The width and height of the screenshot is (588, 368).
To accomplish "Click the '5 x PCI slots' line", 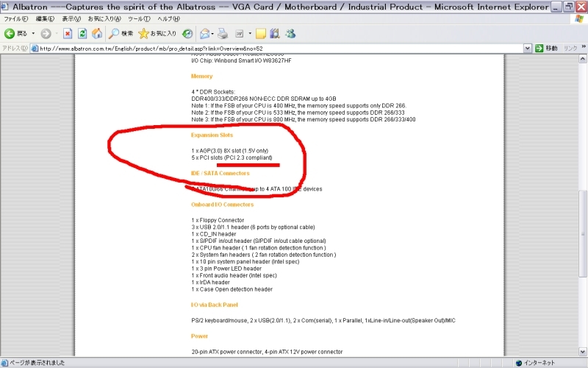I will pyautogui.click(x=232, y=158).
